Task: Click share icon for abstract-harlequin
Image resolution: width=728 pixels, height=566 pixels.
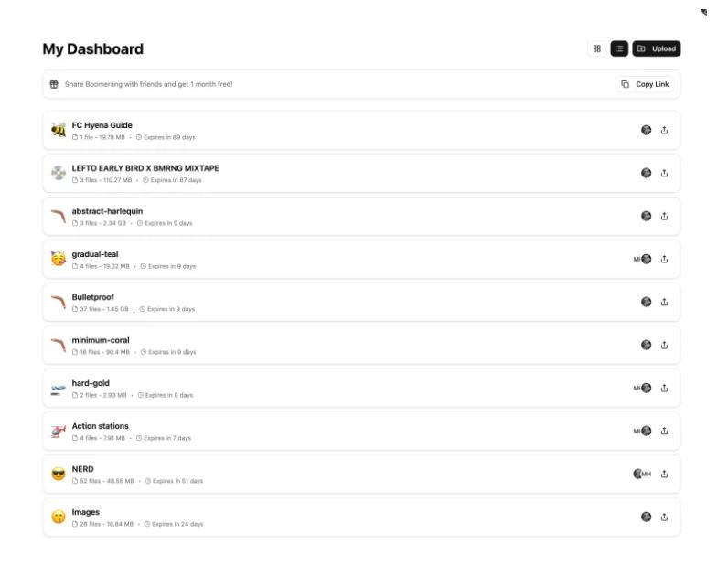Action: point(664,216)
